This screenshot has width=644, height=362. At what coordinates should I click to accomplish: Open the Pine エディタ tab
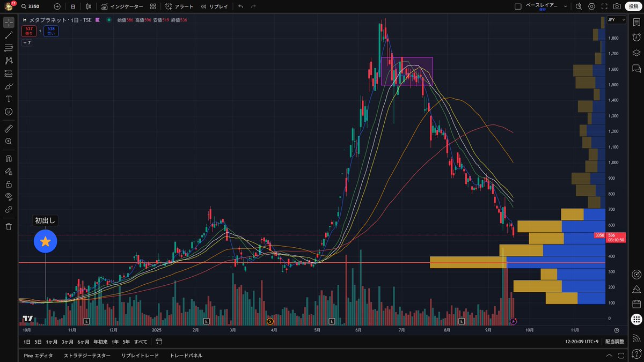coord(39,356)
